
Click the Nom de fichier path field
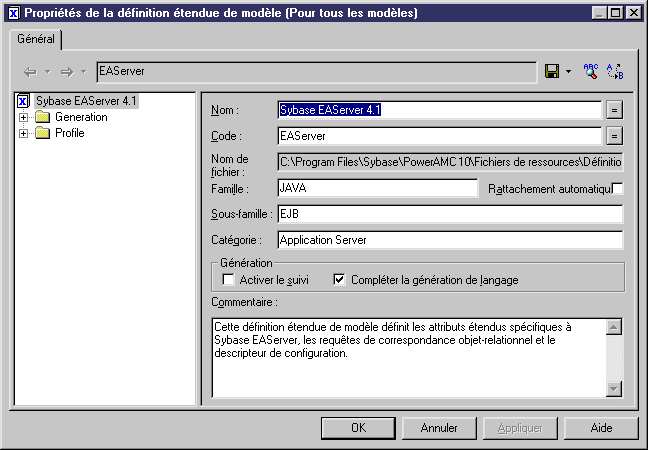(450, 162)
